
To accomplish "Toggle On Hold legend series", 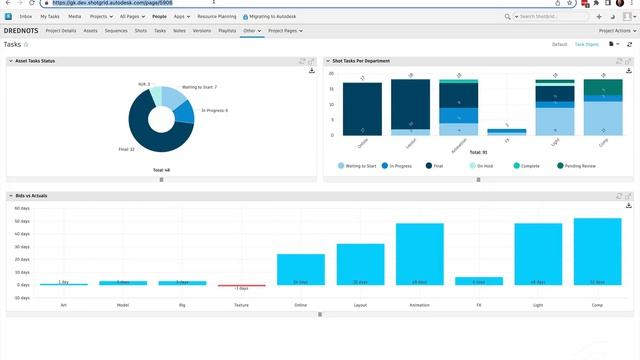I will pyautogui.click(x=481, y=166).
